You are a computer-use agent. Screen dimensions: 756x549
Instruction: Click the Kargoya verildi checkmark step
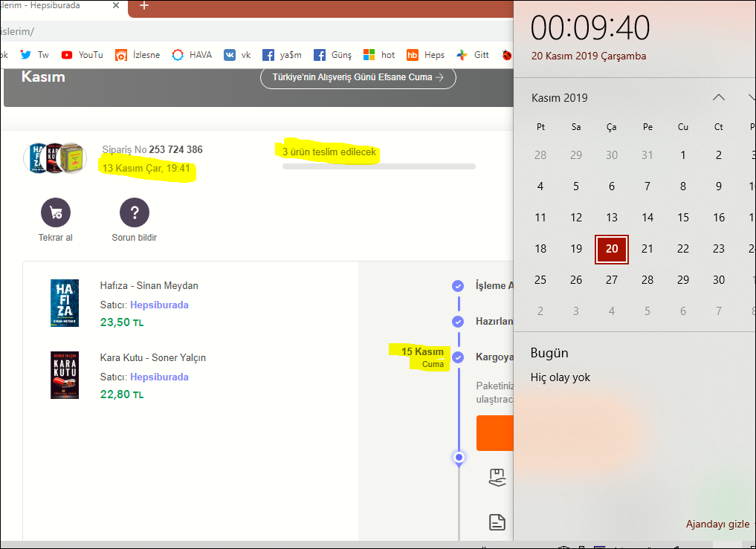(458, 357)
